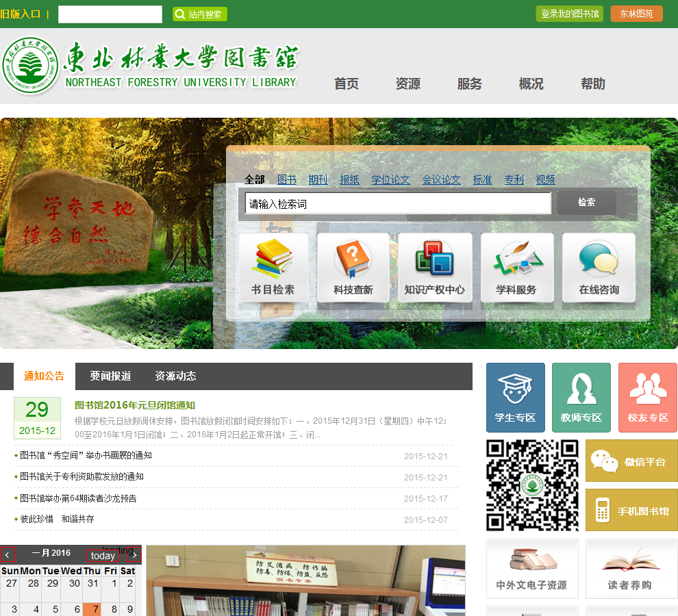Select the 报纸 search category
Image resolution: width=678 pixels, height=616 pixels.
[350, 179]
